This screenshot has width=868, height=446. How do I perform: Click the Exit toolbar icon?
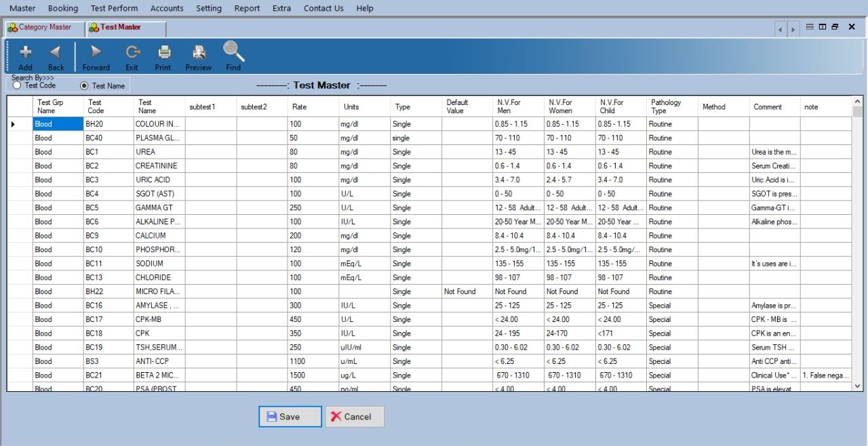[132, 56]
